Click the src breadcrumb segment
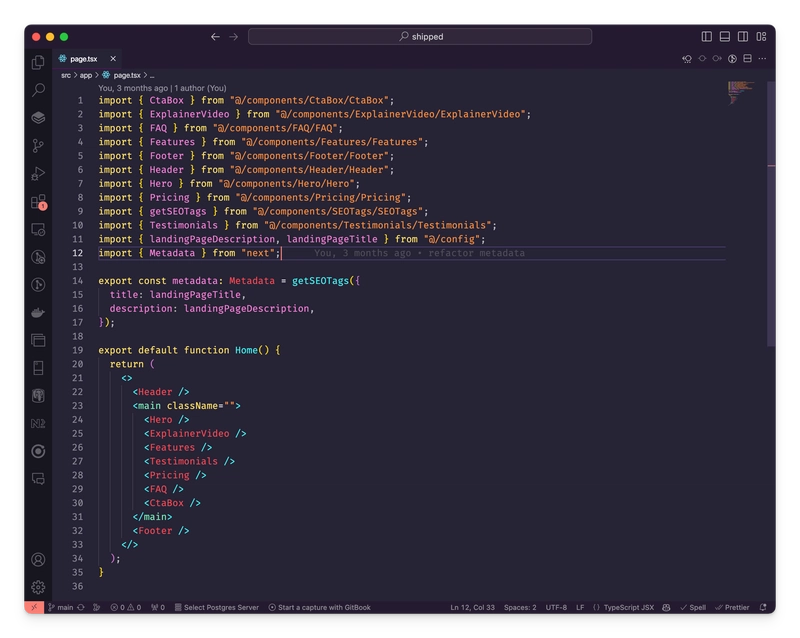 coord(66,75)
